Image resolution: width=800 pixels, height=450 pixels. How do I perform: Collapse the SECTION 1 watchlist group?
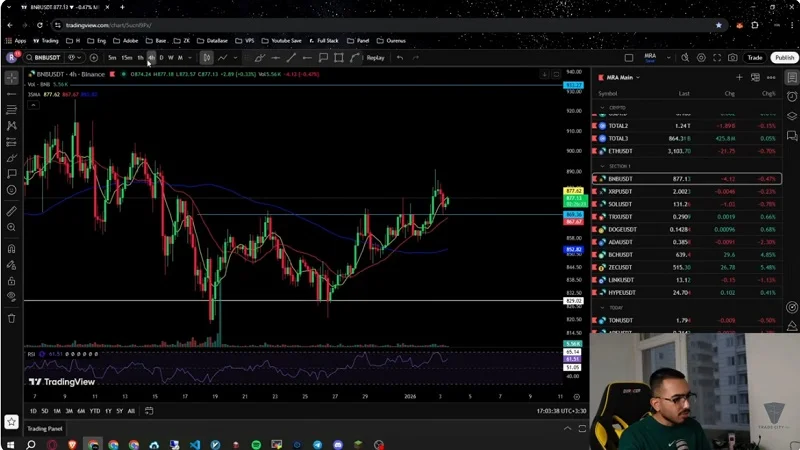(x=603, y=165)
